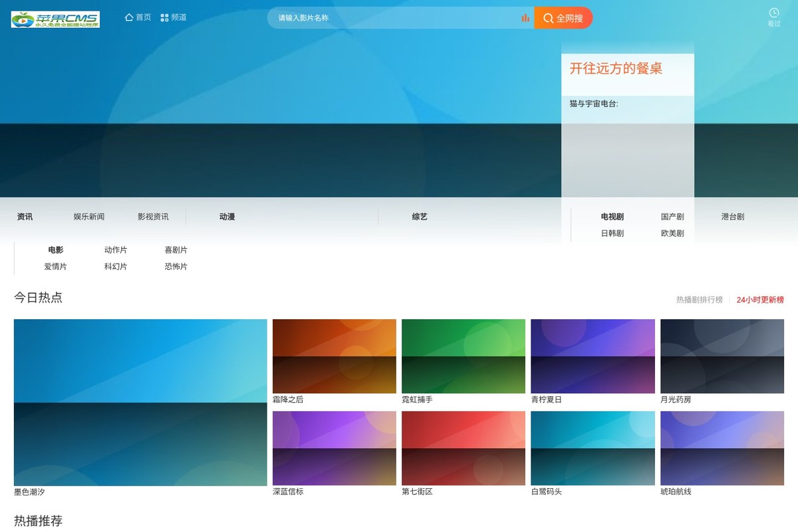Click the 全网搜 search button

point(563,18)
